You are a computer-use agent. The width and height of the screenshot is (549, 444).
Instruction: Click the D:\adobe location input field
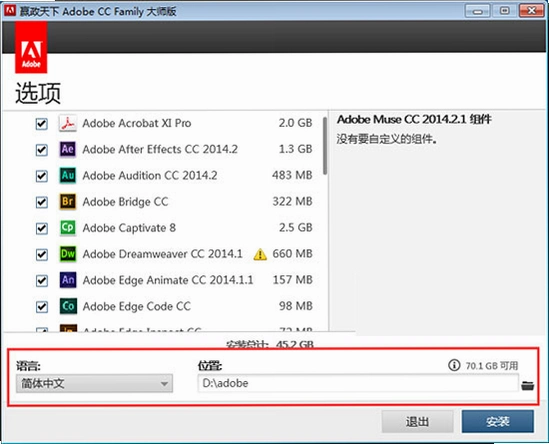coord(358,383)
